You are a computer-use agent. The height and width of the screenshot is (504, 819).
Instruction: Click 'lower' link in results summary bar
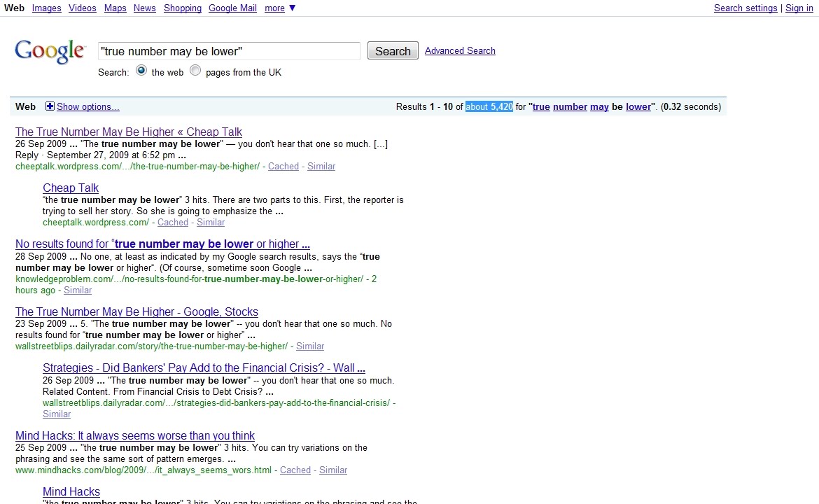point(638,106)
